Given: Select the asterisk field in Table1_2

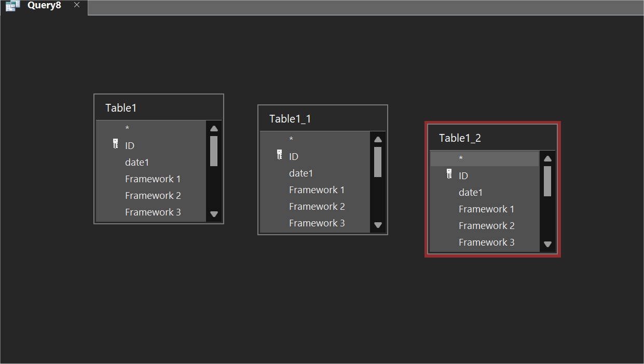Looking at the screenshot, I should click(461, 159).
